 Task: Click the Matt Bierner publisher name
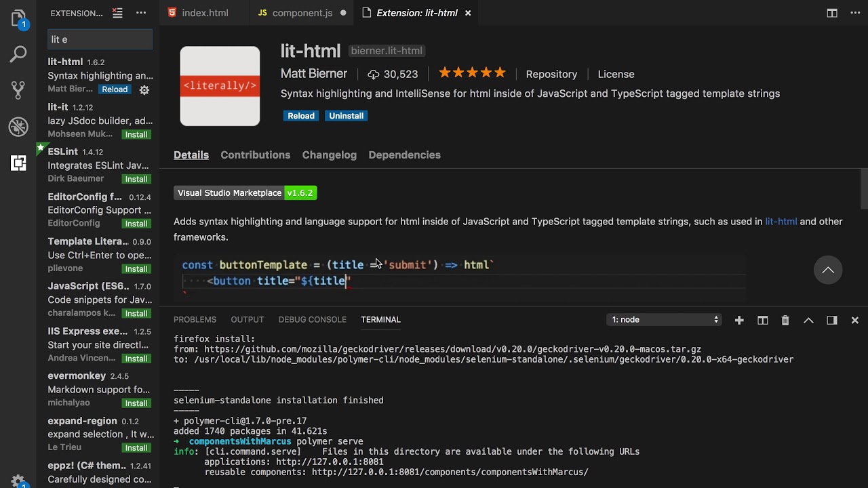pyautogui.click(x=314, y=74)
